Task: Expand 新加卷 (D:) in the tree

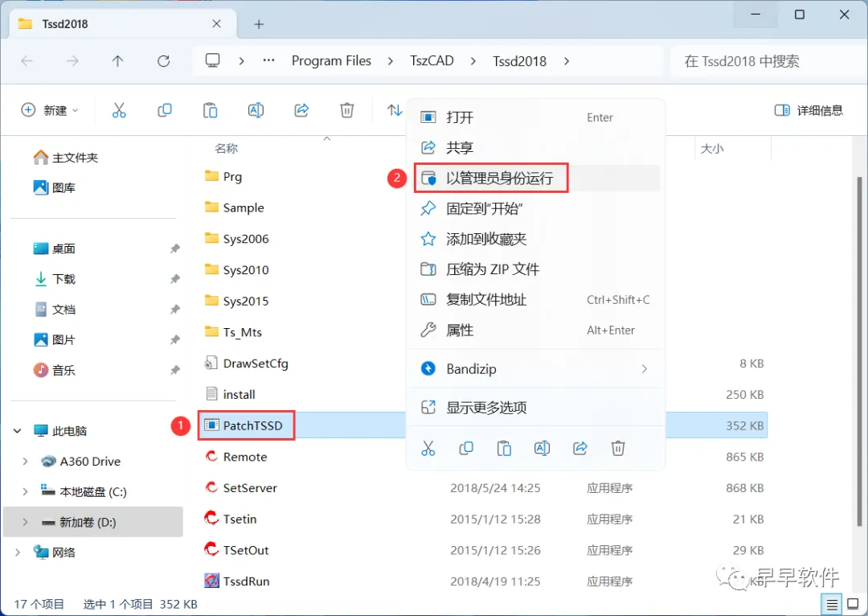Action: click(25, 522)
